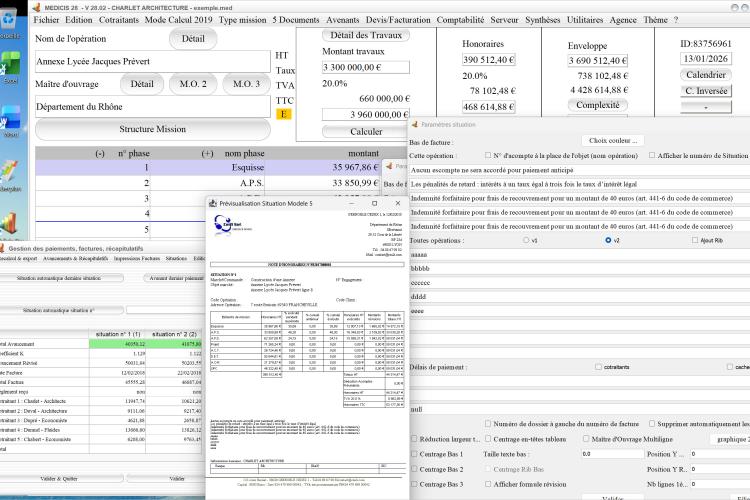This screenshot has width=750, height=500.
Task: Check N° d'acompte à la place de l'objet
Action: click(x=487, y=156)
